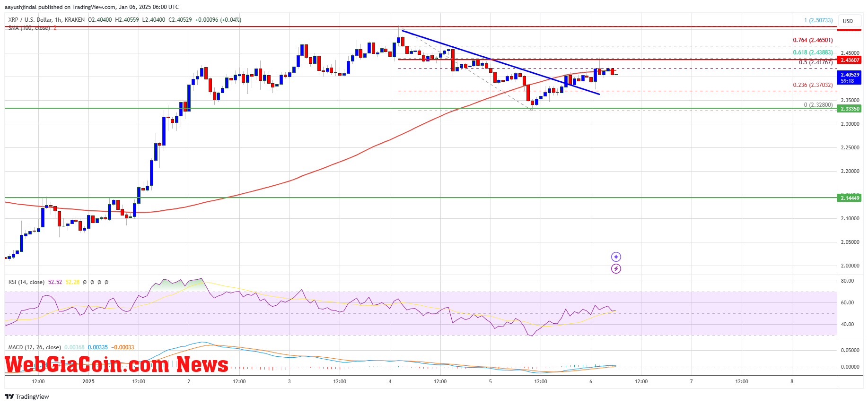Screen dimensions: 868x405
Task: Select the RSI (14, close) indicator label
Action: pyautogui.click(x=26, y=282)
